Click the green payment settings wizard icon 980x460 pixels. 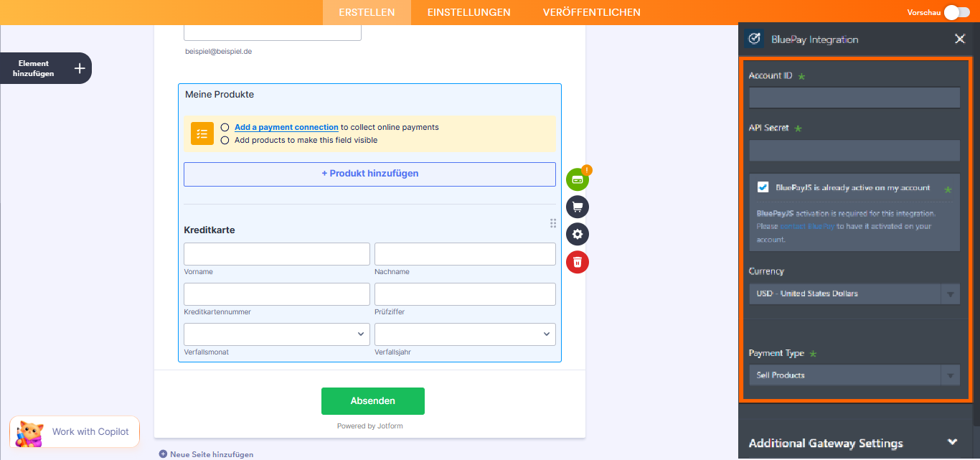577,180
